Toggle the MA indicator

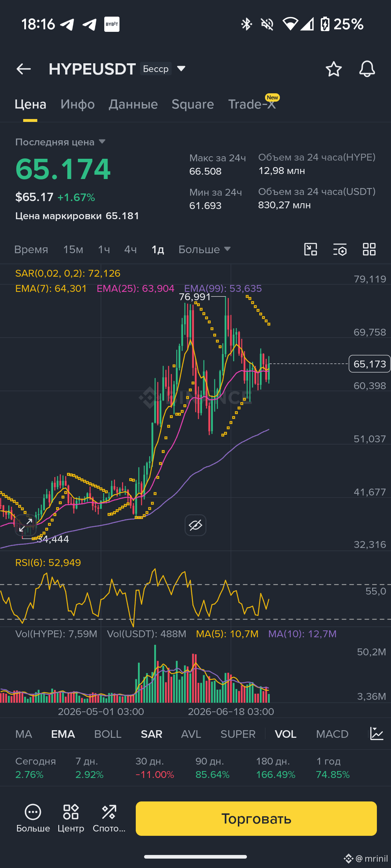[x=24, y=734]
